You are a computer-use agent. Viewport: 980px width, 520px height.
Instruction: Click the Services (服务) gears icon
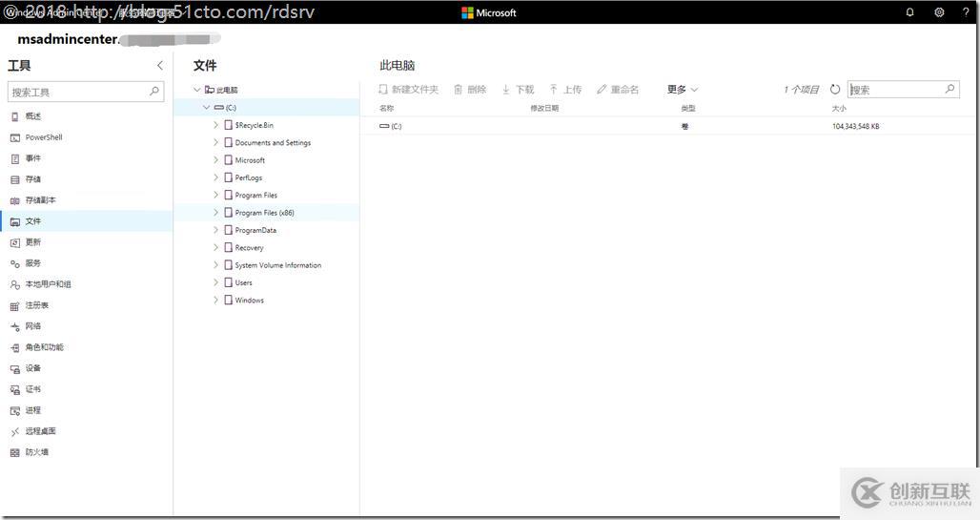(x=15, y=263)
